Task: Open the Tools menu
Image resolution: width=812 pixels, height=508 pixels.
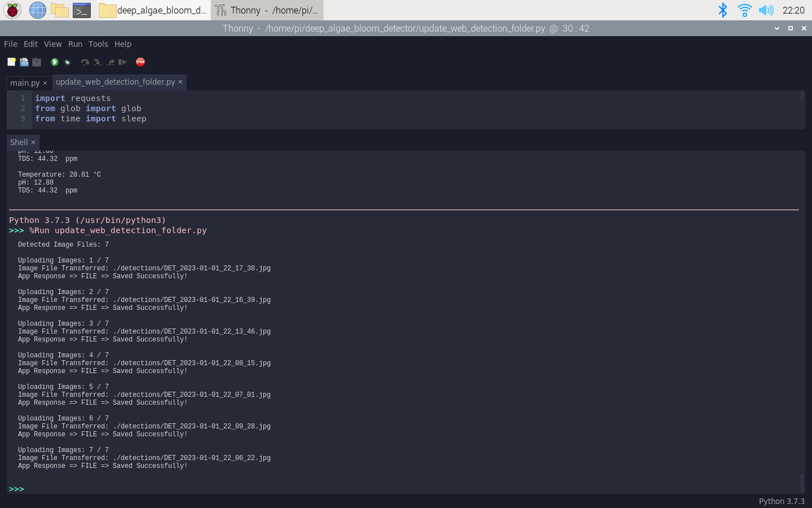Action: click(98, 44)
